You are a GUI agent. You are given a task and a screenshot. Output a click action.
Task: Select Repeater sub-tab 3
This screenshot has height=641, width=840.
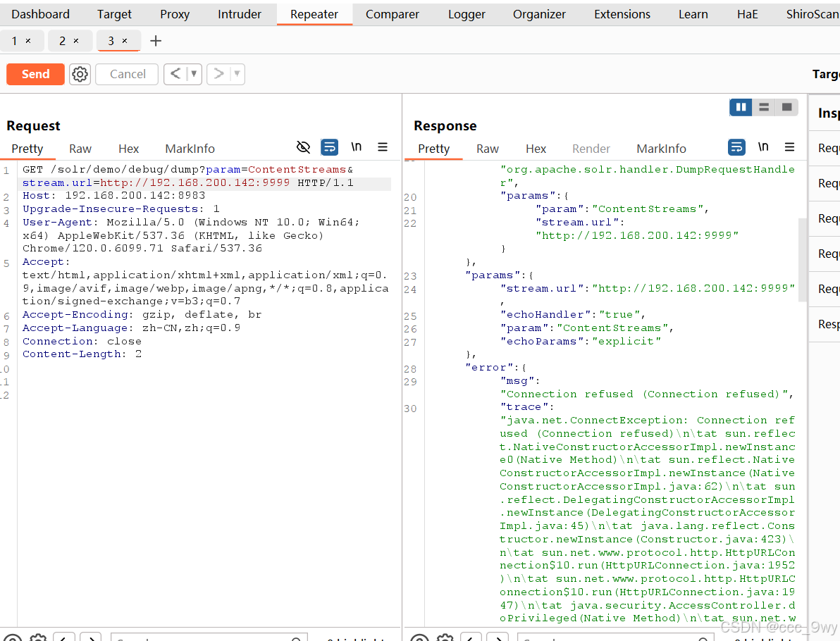pos(111,41)
